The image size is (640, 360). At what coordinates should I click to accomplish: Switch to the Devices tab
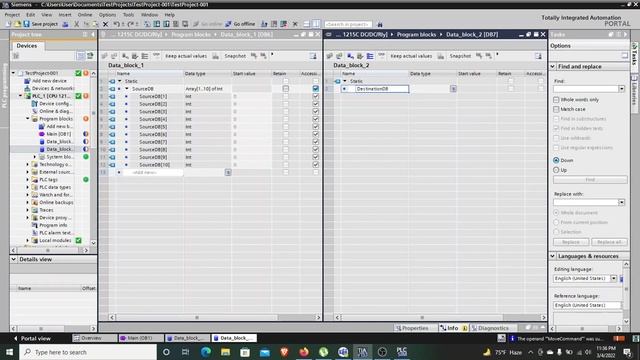27,46
